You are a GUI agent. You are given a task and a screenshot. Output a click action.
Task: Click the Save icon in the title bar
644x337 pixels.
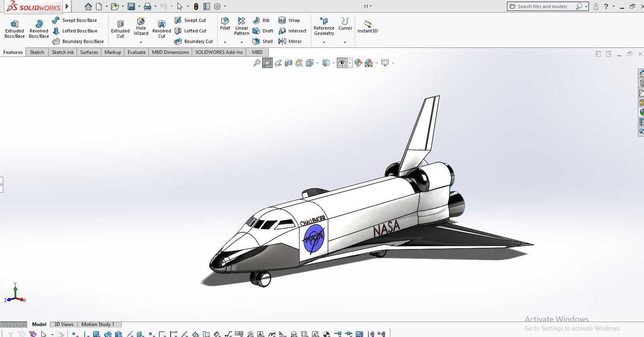pos(131,6)
